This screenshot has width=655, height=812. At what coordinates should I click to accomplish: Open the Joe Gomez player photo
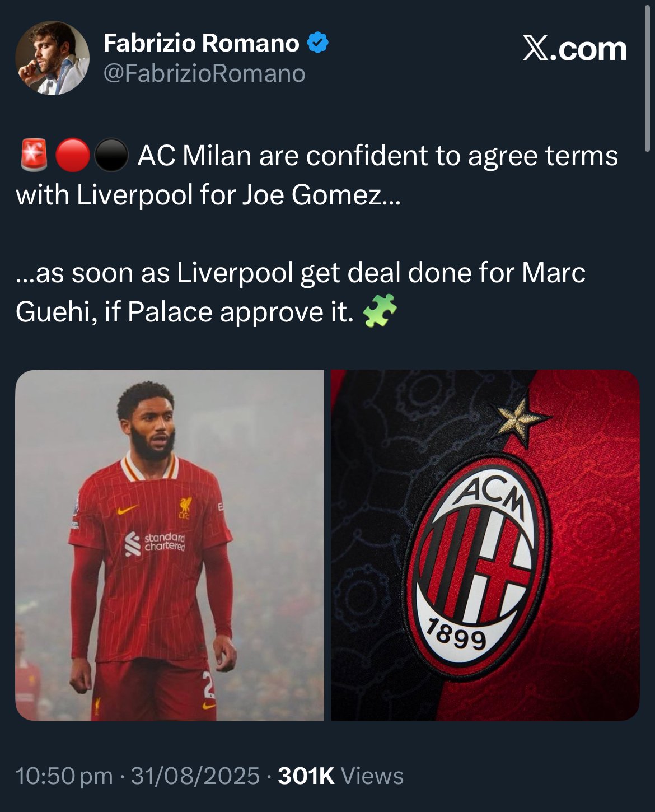(170, 545)
